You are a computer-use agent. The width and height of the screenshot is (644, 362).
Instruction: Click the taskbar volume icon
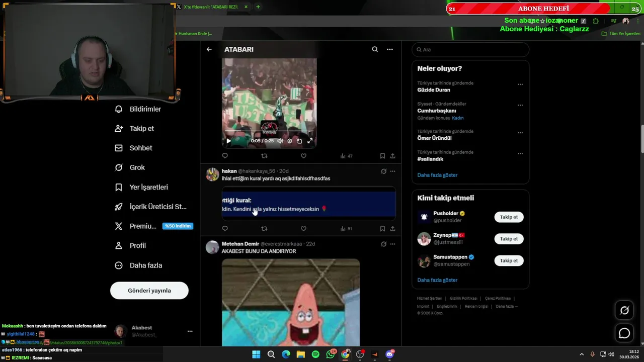click(611, 354)
